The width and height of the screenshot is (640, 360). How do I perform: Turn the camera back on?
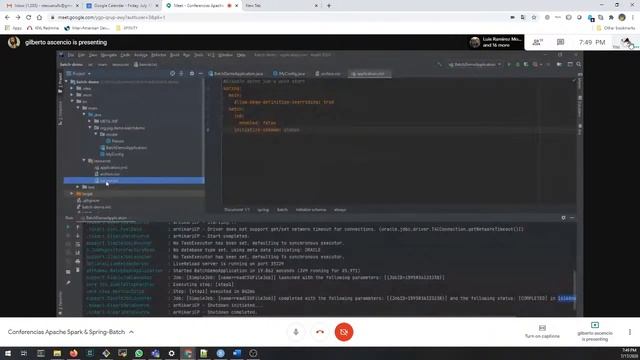point(344,332)
